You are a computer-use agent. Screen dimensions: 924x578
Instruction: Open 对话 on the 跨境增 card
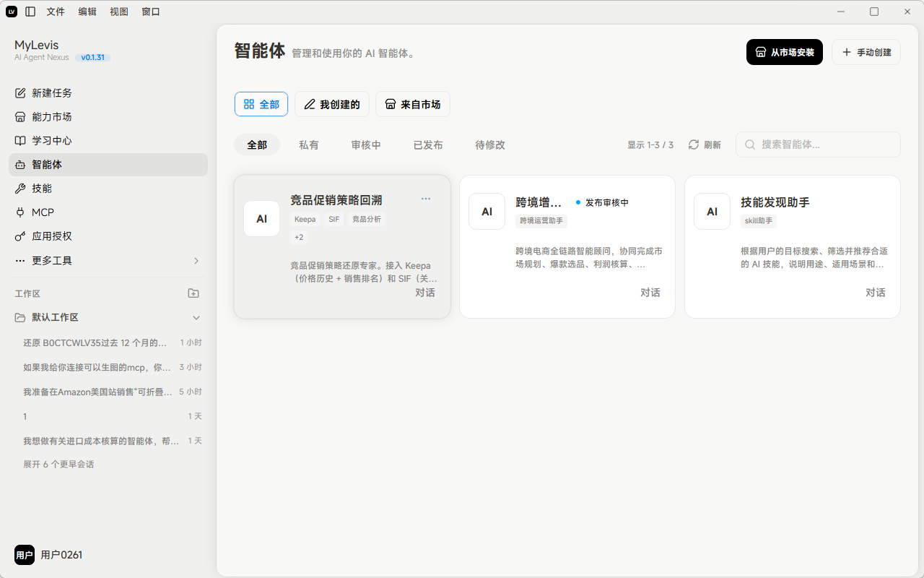click(x=650, y=293)
